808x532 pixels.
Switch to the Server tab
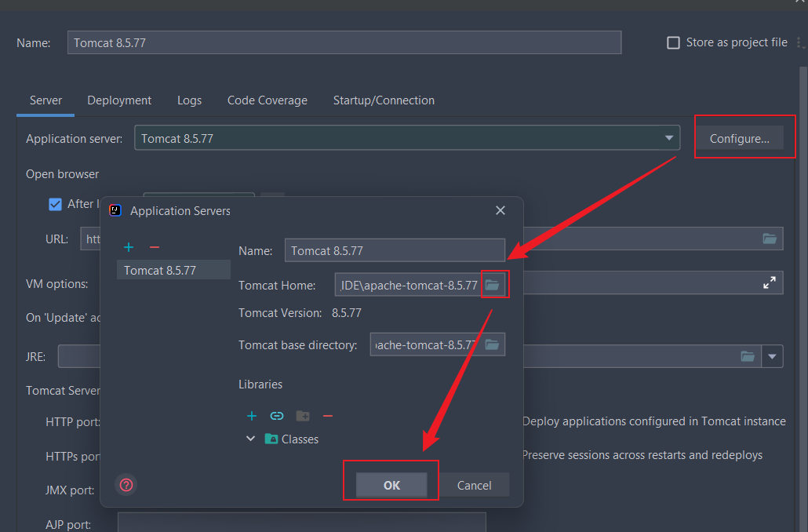45,100
